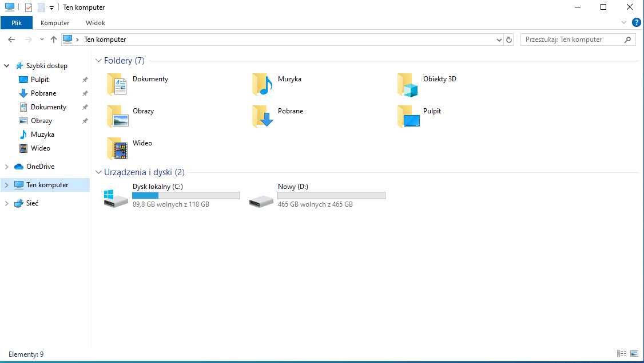Open Explorer help question mark icon
This screenshot has width=644, height=363.
click(x=636, y=22)
